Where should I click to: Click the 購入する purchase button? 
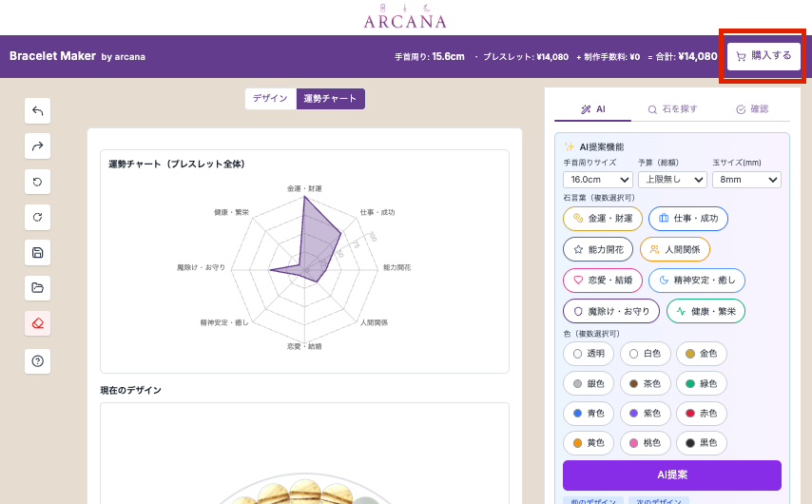click(764, 56)
